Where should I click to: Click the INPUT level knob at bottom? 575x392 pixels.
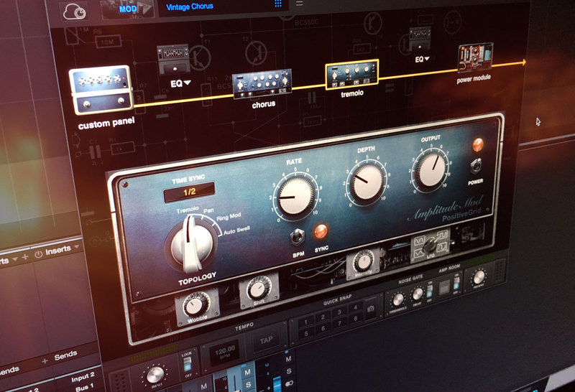point(155,375)
